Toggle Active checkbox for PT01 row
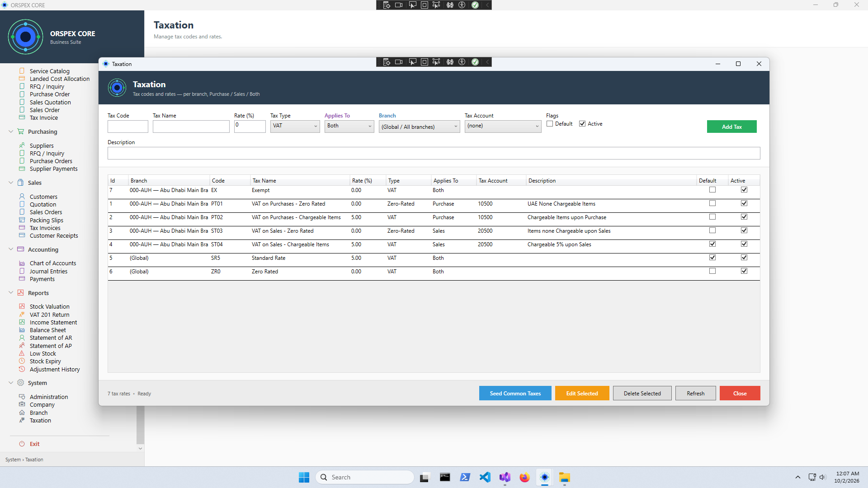The height and width of the screenshot is (488, 868). point(744,203)
